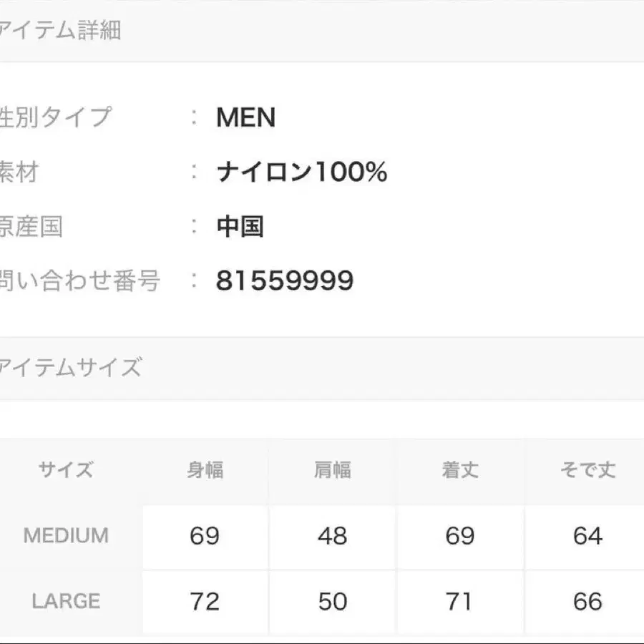Click the サイズ column header
The image size is (644, 644).
coord(66,470)
